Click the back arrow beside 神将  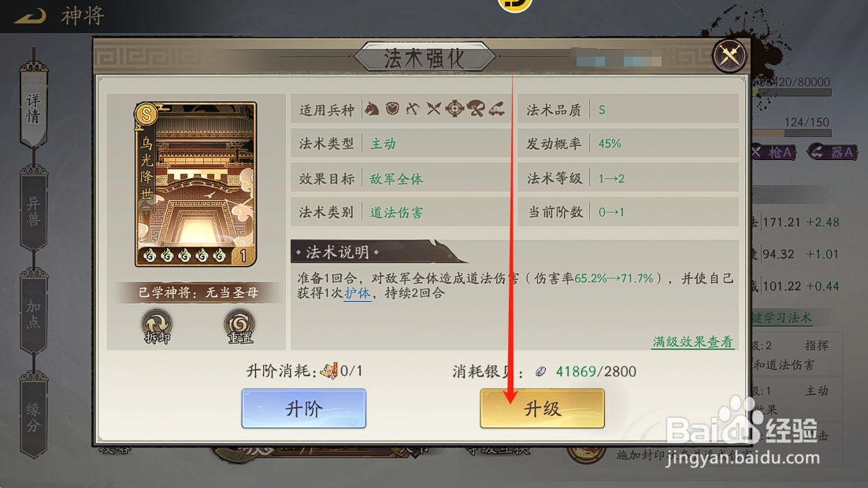pos(31,16)
